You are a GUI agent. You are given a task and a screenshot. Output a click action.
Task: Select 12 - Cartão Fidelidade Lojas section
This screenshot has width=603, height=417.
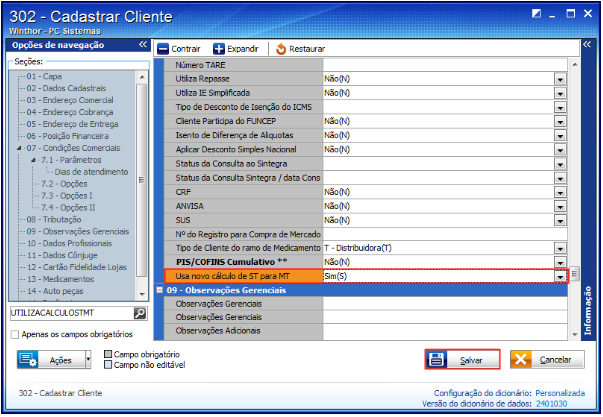(x=77, y=267)
